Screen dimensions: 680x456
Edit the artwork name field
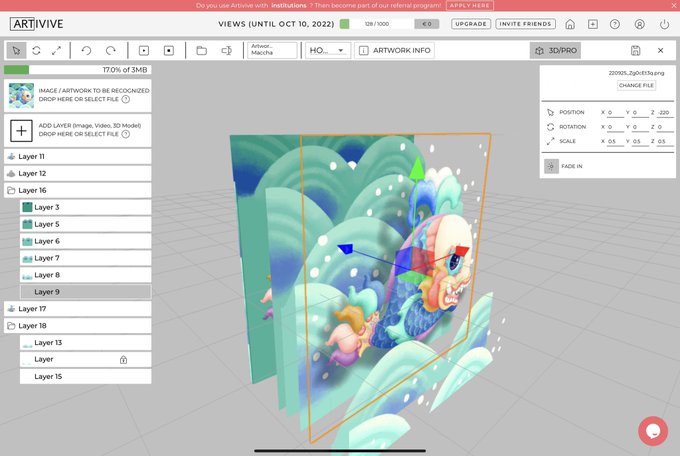[x=272, y=50]
